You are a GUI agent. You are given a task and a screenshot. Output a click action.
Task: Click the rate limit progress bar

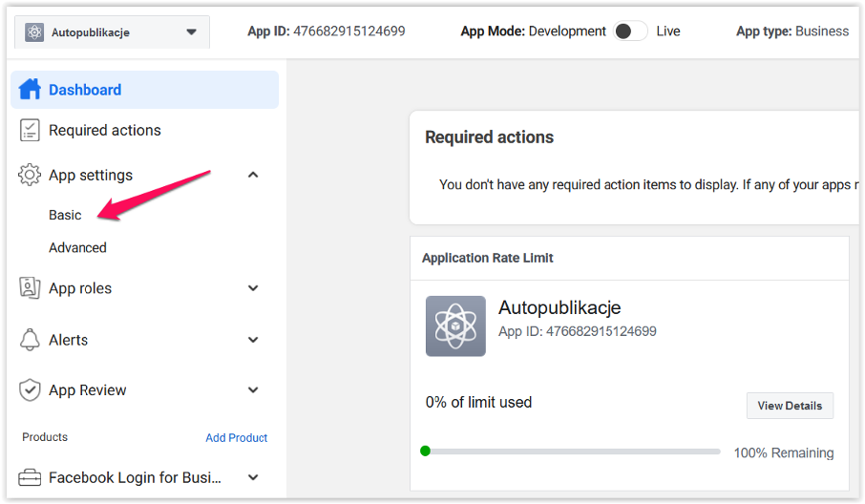(570, 451)
